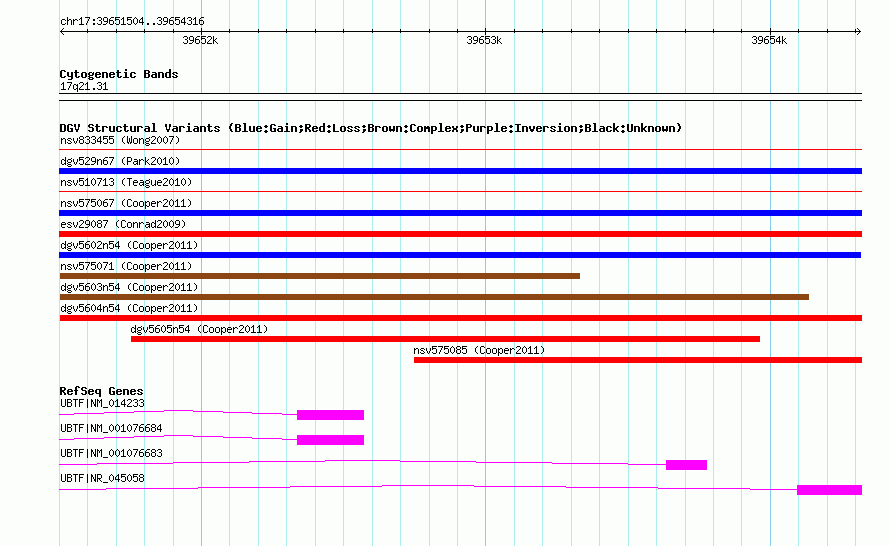This screenshot has width=890, height=546.
Task: Select the dgv529n67 (Park2010) blue gain bar
Action: click(x=460, y=171)
